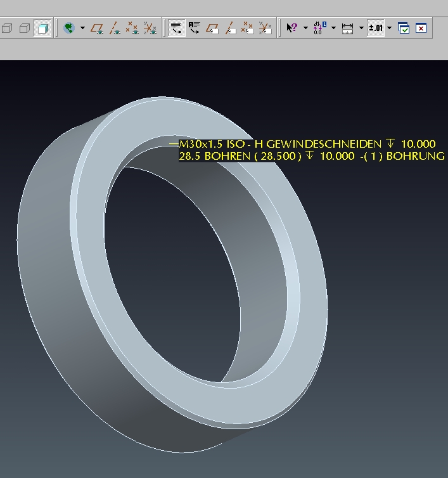
Task: Click the numbered note annotation icon
Action: click(x=195, y=28)
